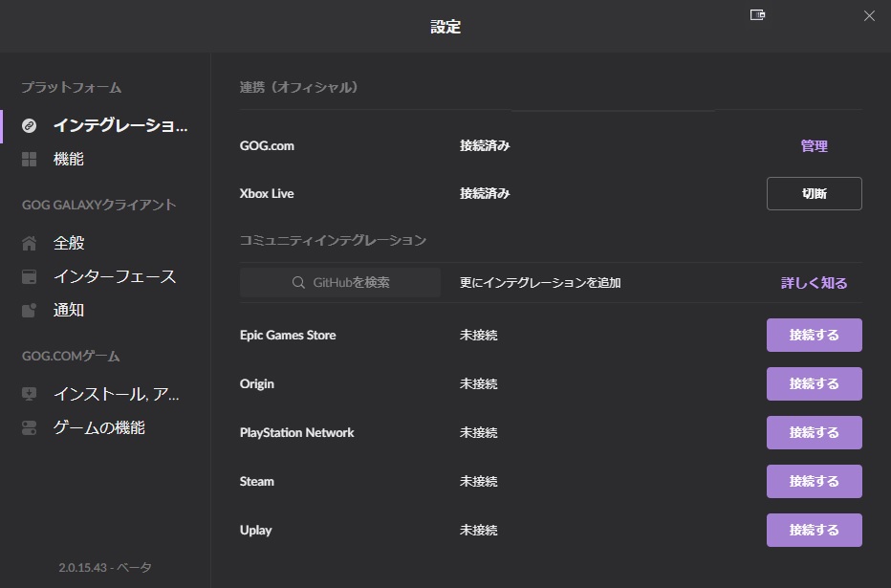Screen dimensions: 891x588
Task: Click the window icon beside インターフェース
Action: (x=29, y=276)
